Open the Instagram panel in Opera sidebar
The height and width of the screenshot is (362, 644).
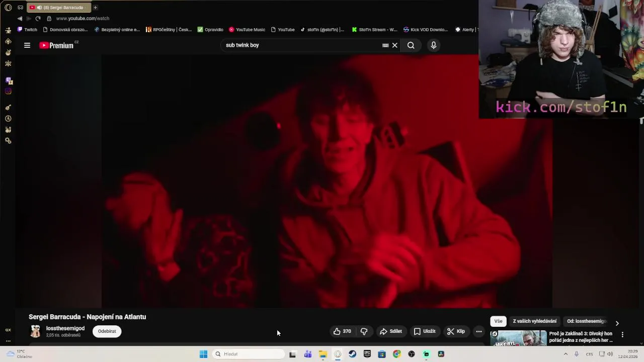point(8,91)
